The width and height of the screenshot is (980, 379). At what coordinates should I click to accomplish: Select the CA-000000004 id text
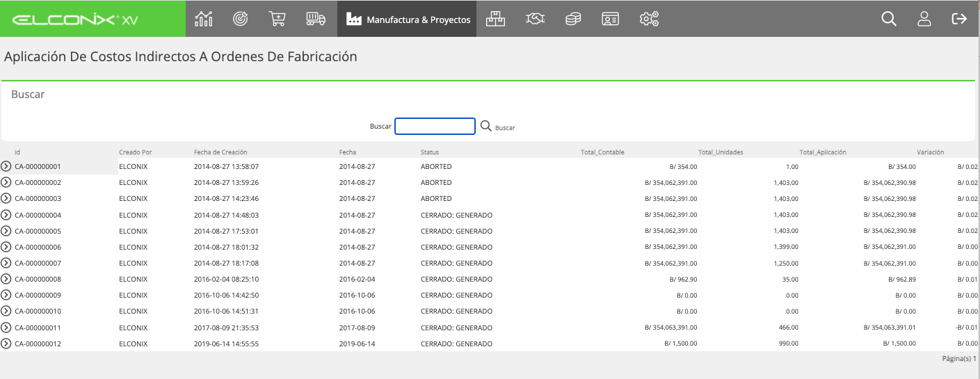(x=38, y=215)
